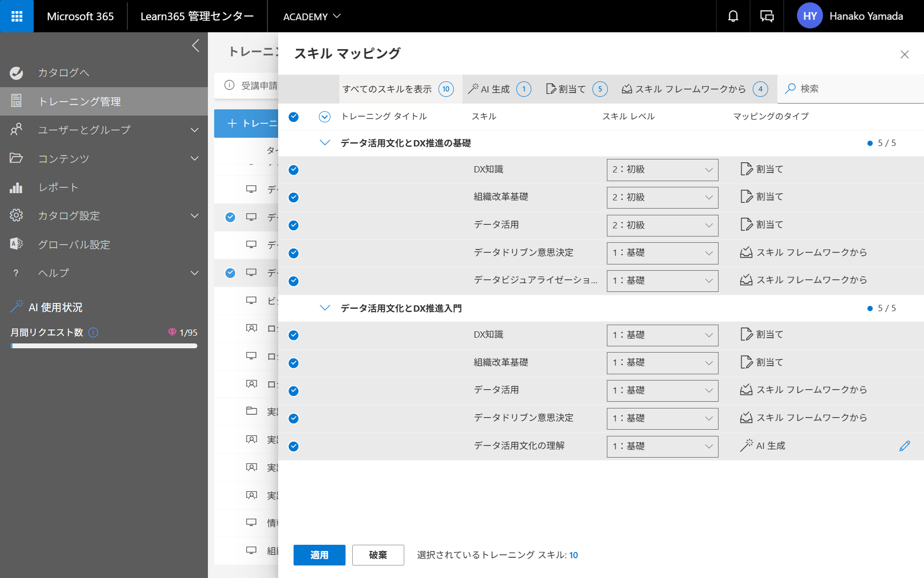Click the 破棄 button
This screenshot has width=924, height=578.
tap(378, 555)
